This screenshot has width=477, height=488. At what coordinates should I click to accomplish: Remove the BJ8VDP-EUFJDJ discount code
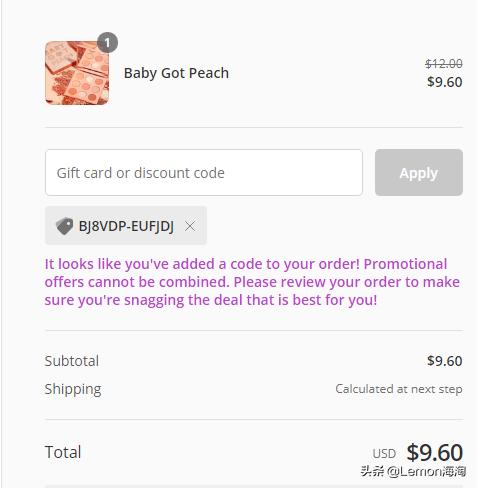pyautogui.click(x=190, y=226)
